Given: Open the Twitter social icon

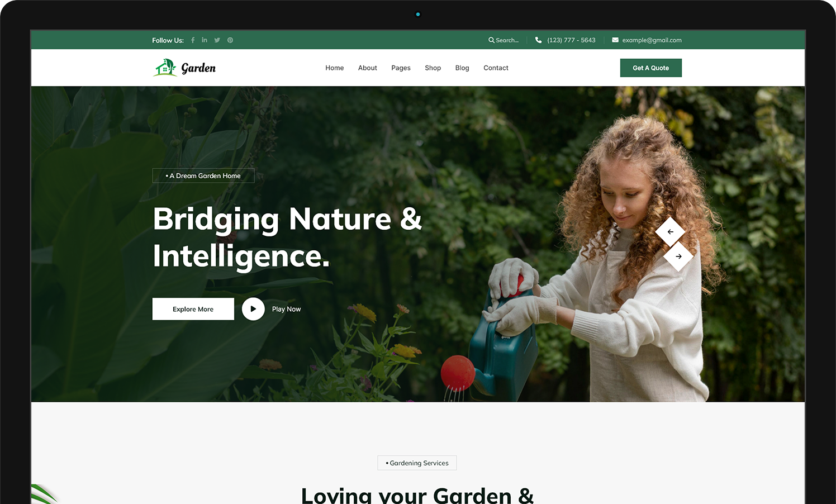Looking at the screenshot, I should pos(217,40).
